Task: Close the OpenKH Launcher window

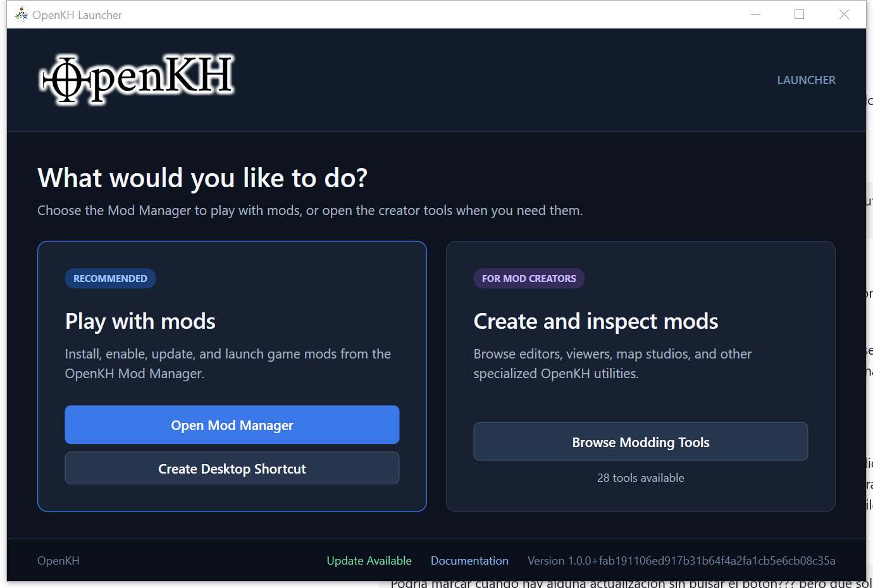Action: coord(844,15)
